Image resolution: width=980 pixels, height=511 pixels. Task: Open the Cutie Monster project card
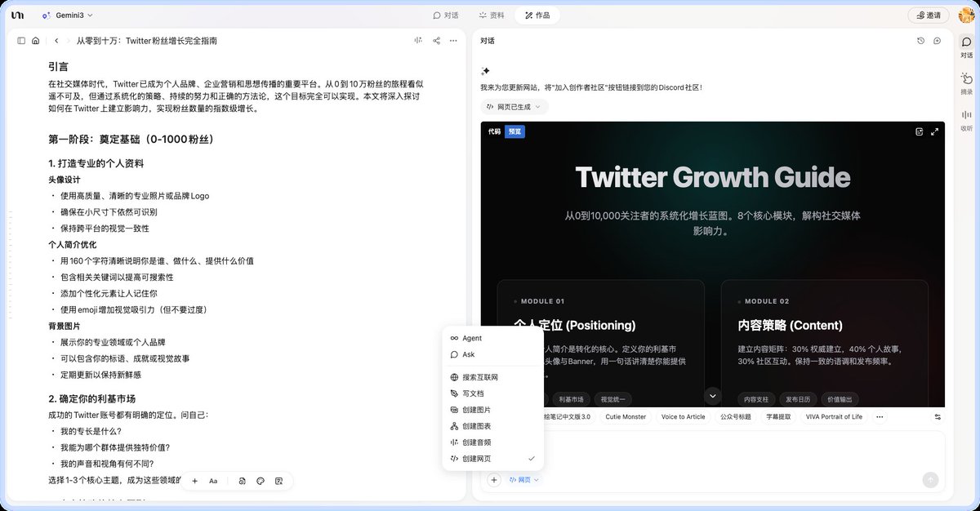coord(625,416)
